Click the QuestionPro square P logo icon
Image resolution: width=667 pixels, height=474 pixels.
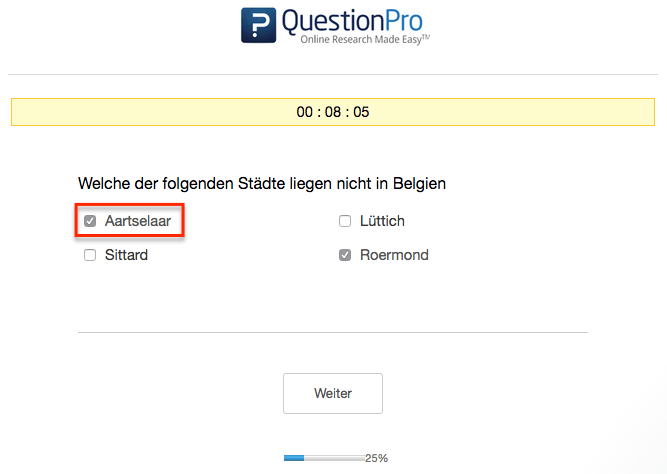[258, 25]
